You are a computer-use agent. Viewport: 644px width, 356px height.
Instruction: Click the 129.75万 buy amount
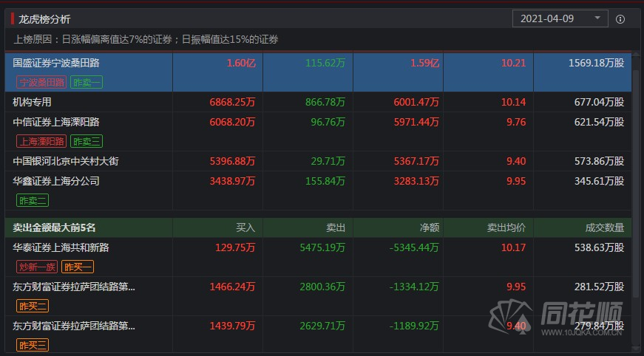pos(235,247)
